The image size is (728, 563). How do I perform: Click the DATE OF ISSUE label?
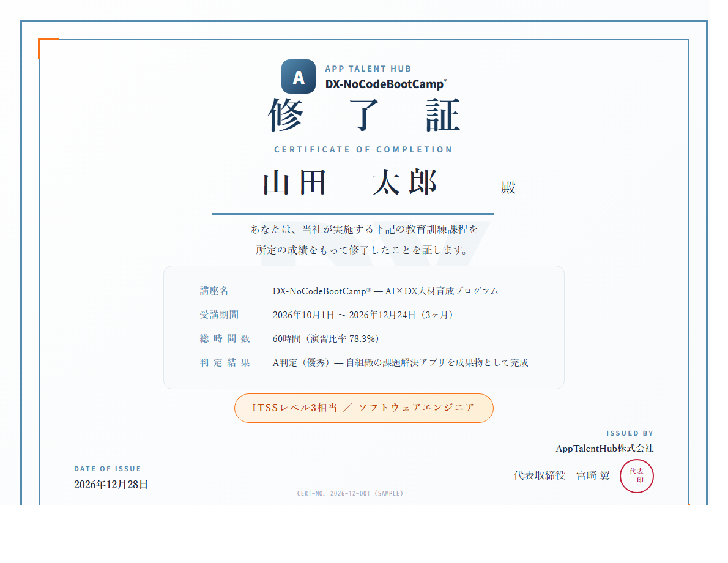point(108,469)
